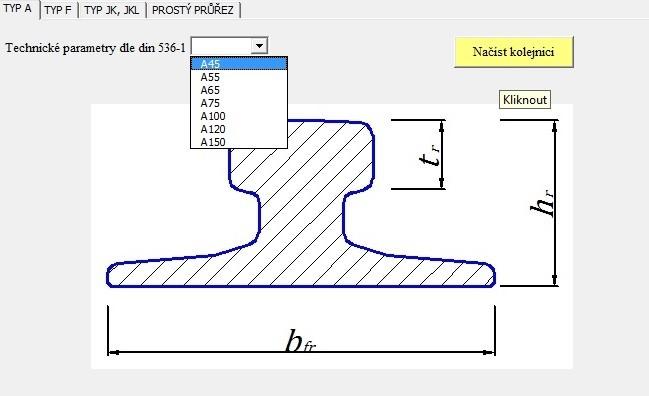Collapse the rail type dropdown arrow

(259, 46)
